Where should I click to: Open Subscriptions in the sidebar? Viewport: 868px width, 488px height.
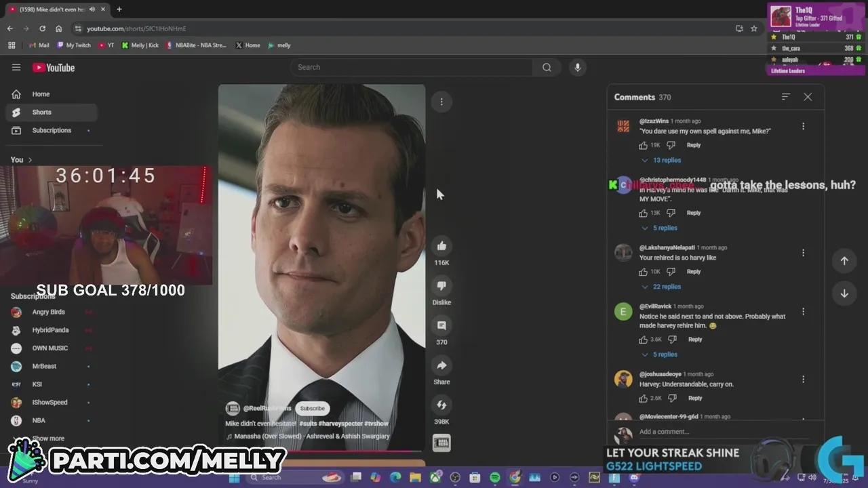52,130
